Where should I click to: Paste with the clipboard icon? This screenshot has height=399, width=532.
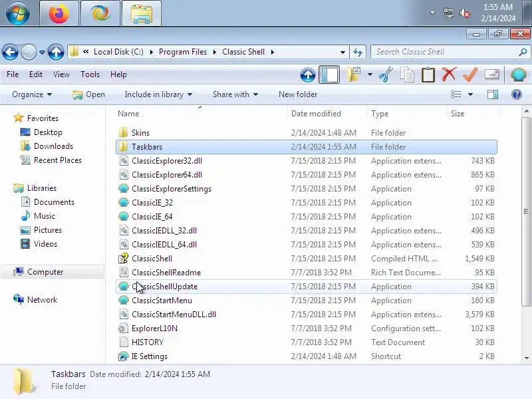coord(428,74)
